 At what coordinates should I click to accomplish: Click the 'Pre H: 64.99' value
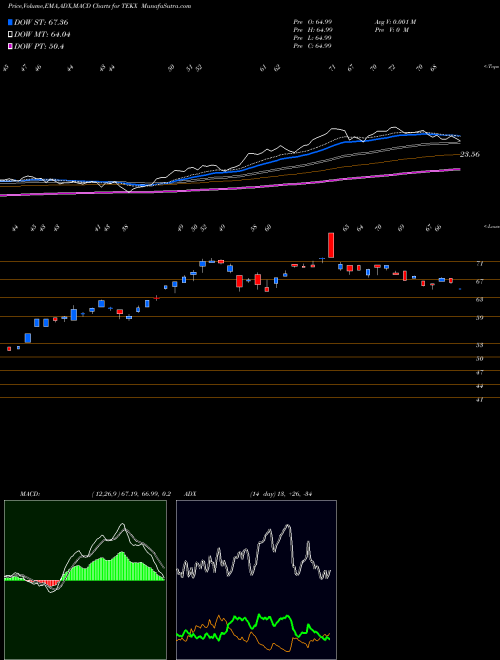(313, 30)
